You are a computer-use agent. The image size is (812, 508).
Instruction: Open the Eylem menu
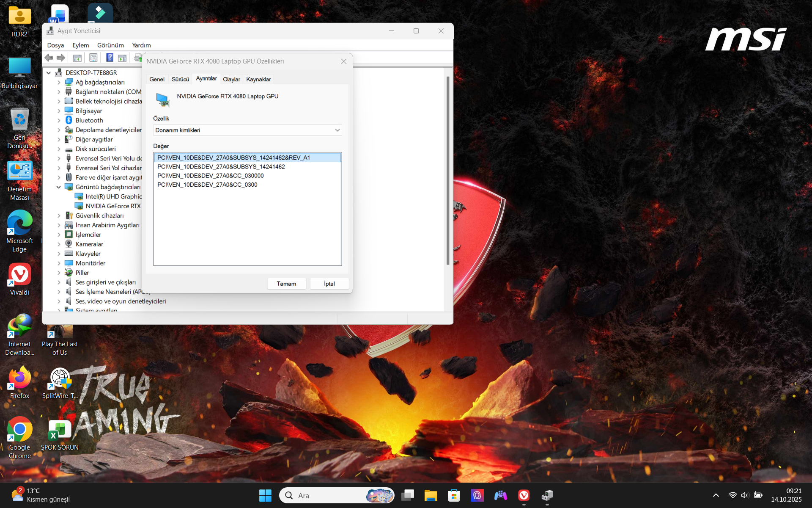pyautogui.click(x=80, y=45)
